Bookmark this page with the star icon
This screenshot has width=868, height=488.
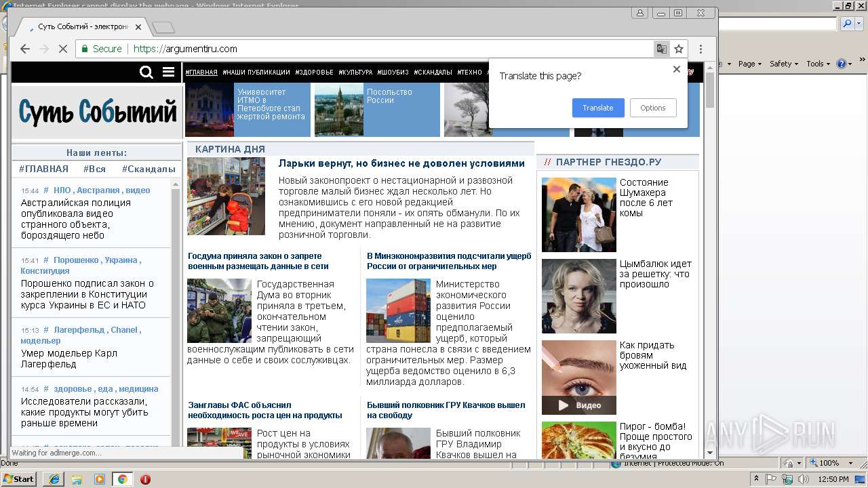point(679,49)
